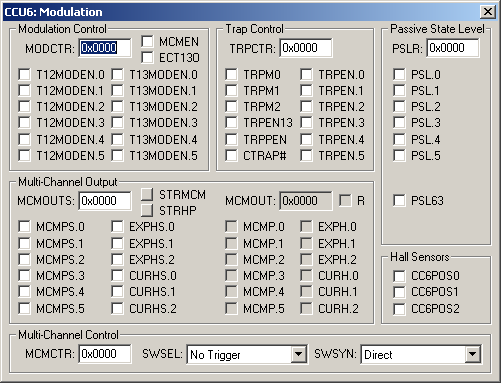Image resolution: width=501 pixels, height=383 pixels.
Task: Check Hall sensor CC6POS0
Action: coord(399,276)
